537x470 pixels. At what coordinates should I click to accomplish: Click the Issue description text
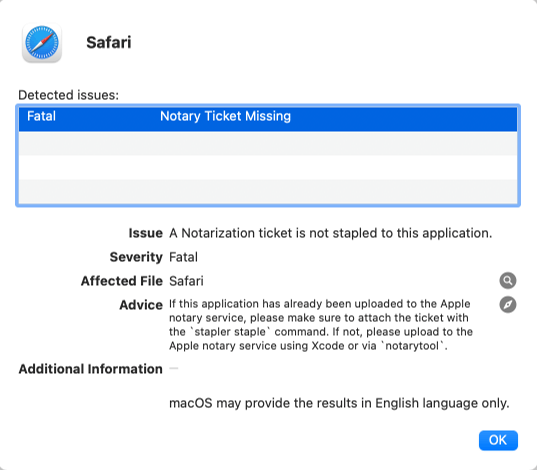pyautogui.click(x=330, y=233)
